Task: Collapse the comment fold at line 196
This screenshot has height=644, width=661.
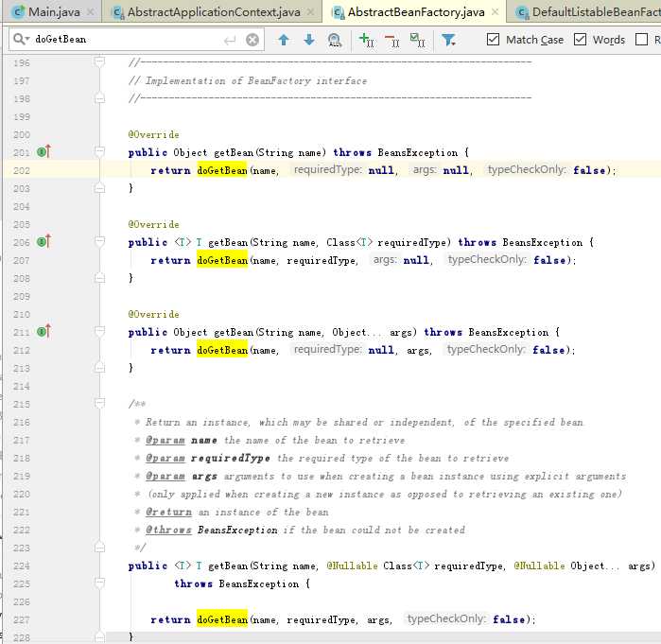Action: [x=99, y=62]
